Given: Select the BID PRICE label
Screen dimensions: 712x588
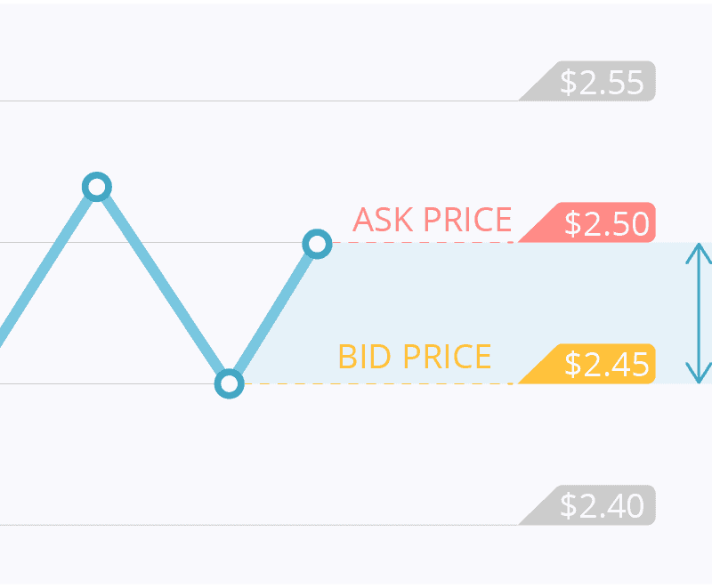Looking at the screenshot, I should point(415,357).
